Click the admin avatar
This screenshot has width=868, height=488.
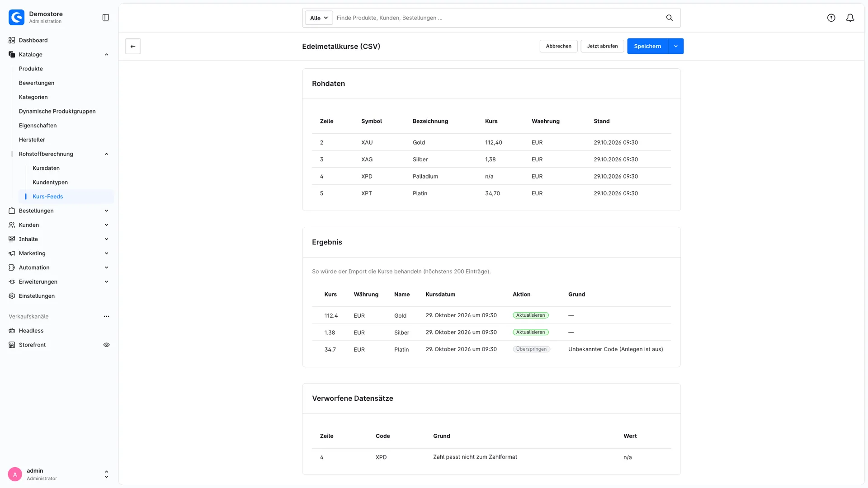click(15, 474)
